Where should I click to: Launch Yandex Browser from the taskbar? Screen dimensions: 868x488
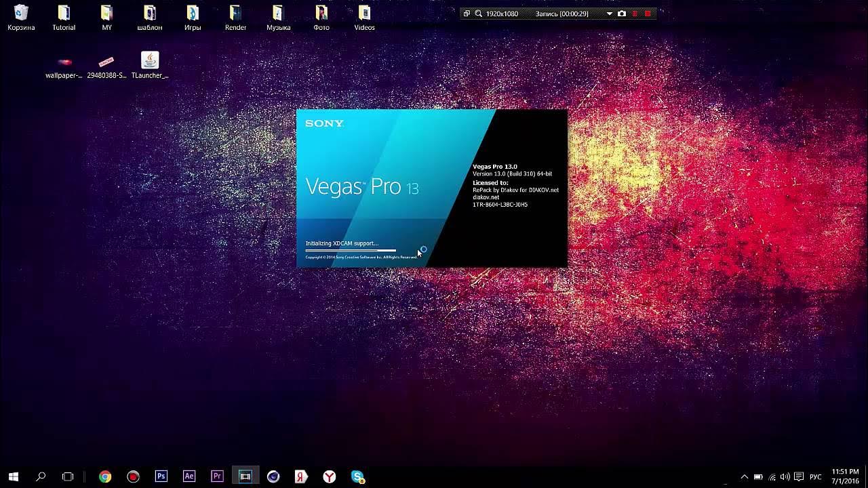point(329,476)
